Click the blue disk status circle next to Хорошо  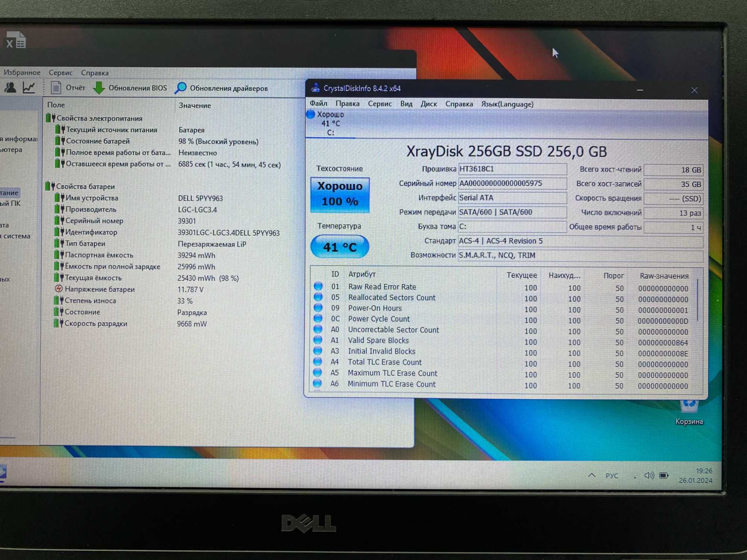pyautogui.click(x=310, y=114)
